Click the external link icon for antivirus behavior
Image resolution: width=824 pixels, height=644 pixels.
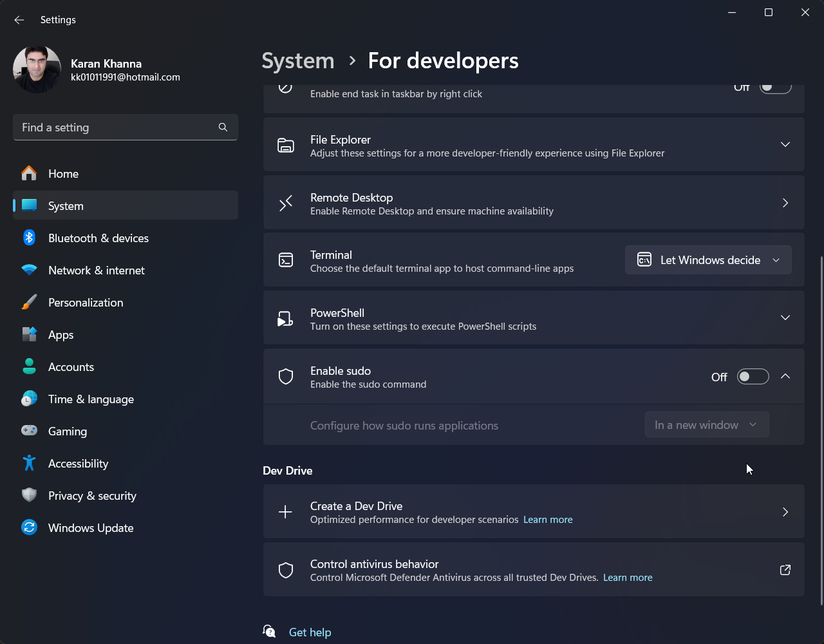(785, 570)
